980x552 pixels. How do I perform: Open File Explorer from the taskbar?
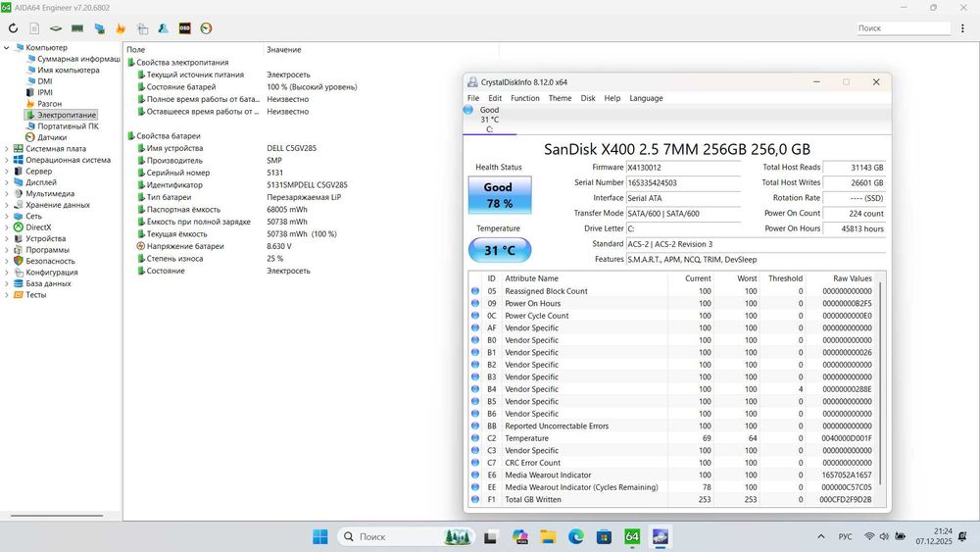pyautogui.click(x=548, y=536)
